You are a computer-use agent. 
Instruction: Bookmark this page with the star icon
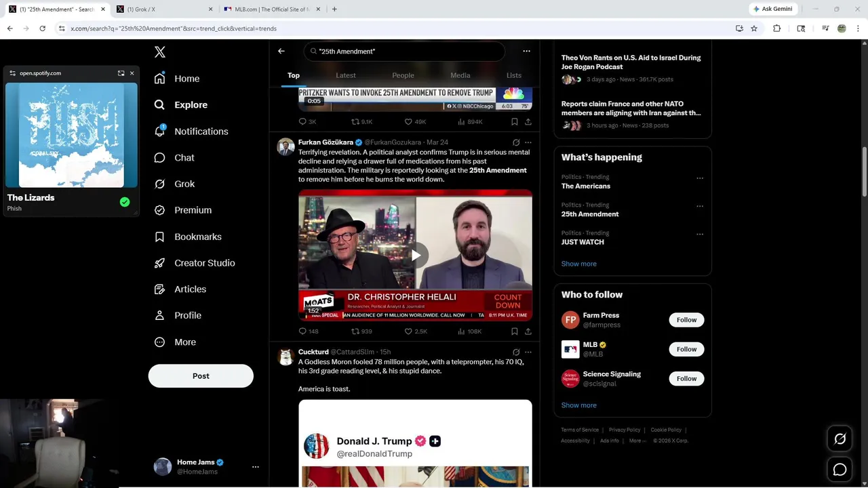point(754,28)
